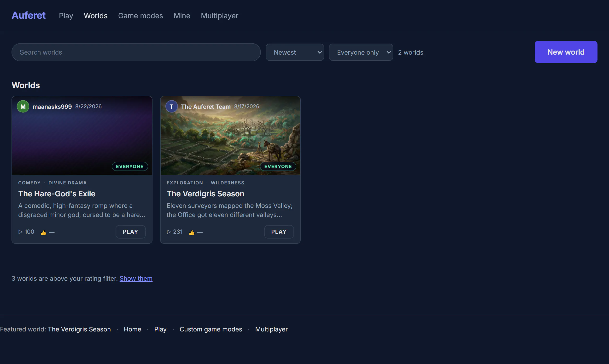Go to the Worlds tab

point(95,16)
